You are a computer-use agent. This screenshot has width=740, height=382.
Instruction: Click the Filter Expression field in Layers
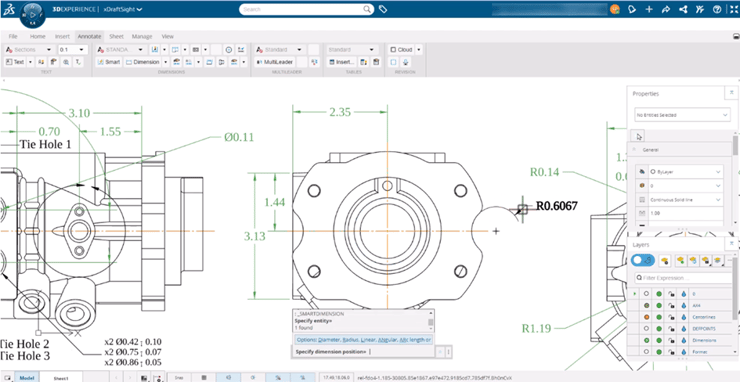tap(684, 278)
